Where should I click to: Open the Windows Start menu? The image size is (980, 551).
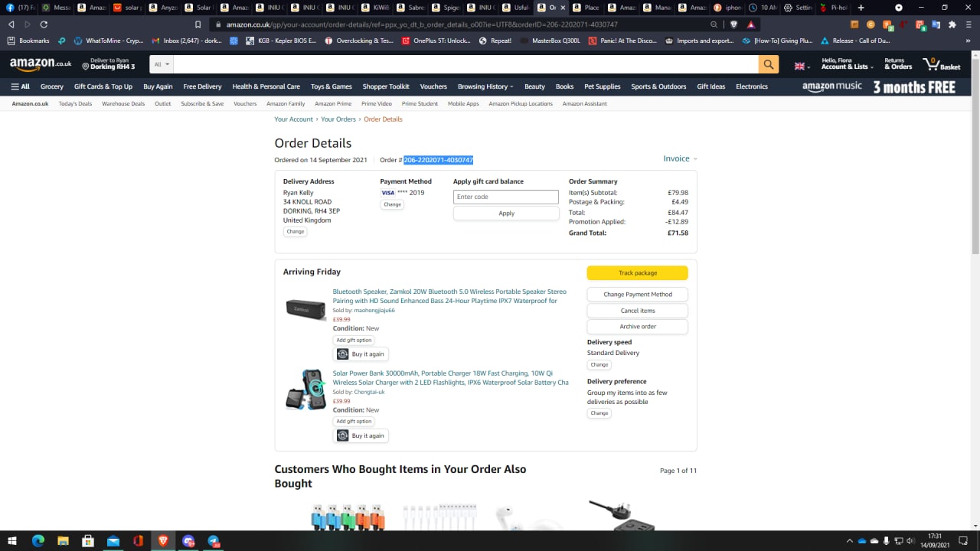[x=13, y=541]
